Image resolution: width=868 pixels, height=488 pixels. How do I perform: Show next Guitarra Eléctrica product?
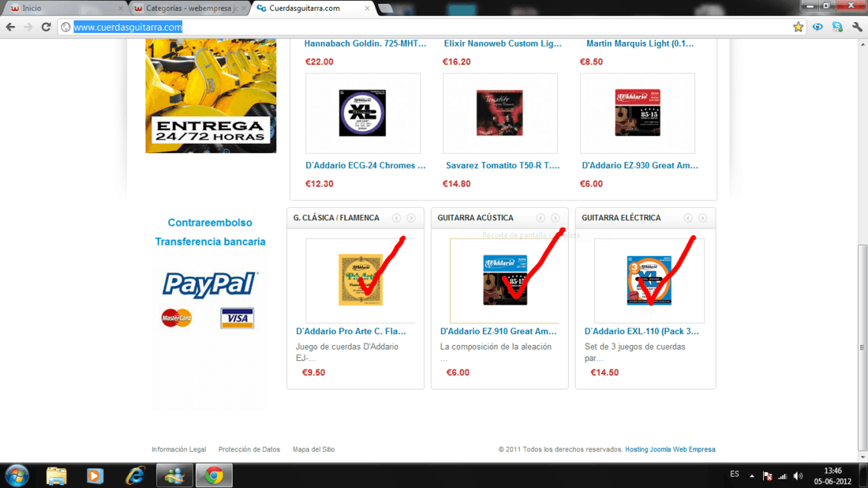(x=702, y=218)
